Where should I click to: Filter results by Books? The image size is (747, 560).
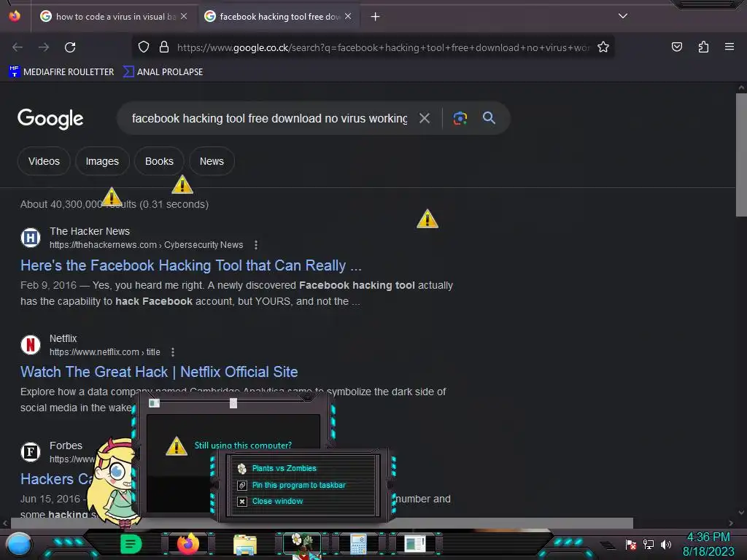(159, 161)
